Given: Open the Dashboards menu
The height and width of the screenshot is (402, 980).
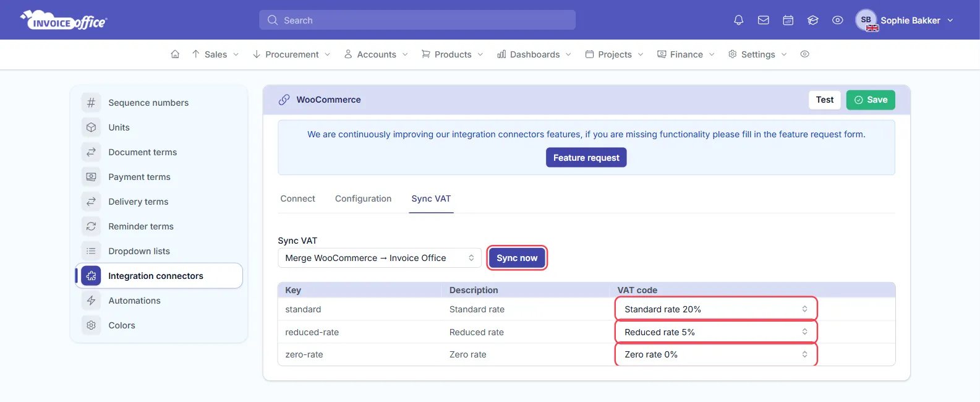Looking at the screenshot, I should [x=534, y=54].
